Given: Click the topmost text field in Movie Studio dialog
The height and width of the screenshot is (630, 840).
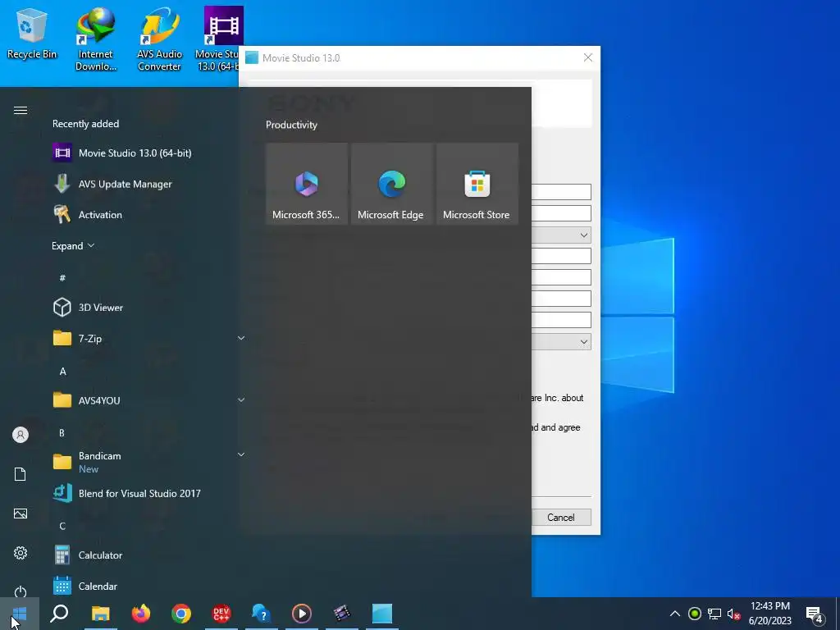Looking at the screenshot, I should [x=561, y=192].
